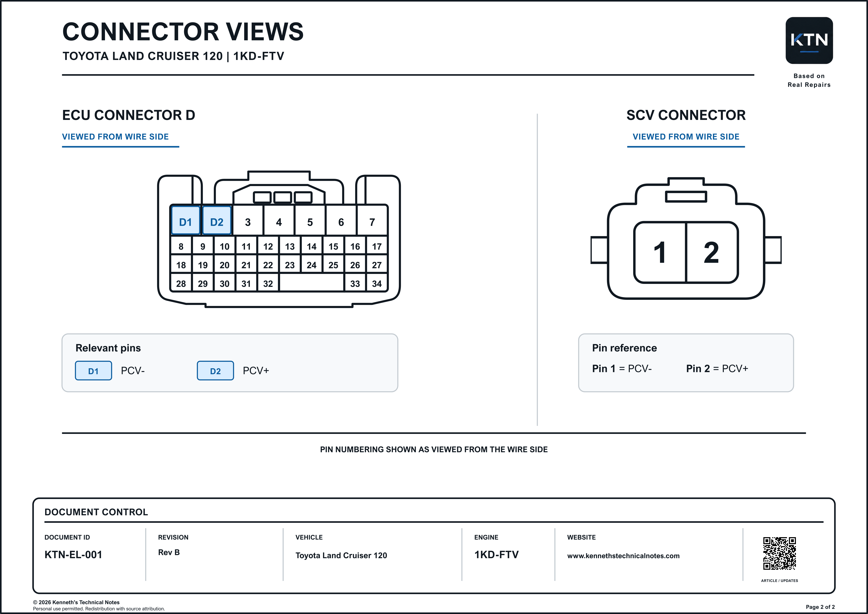Click the 'Pin 1 = PCV-' reference entry
Screen dimensions: 868x614
pos(622,369)
